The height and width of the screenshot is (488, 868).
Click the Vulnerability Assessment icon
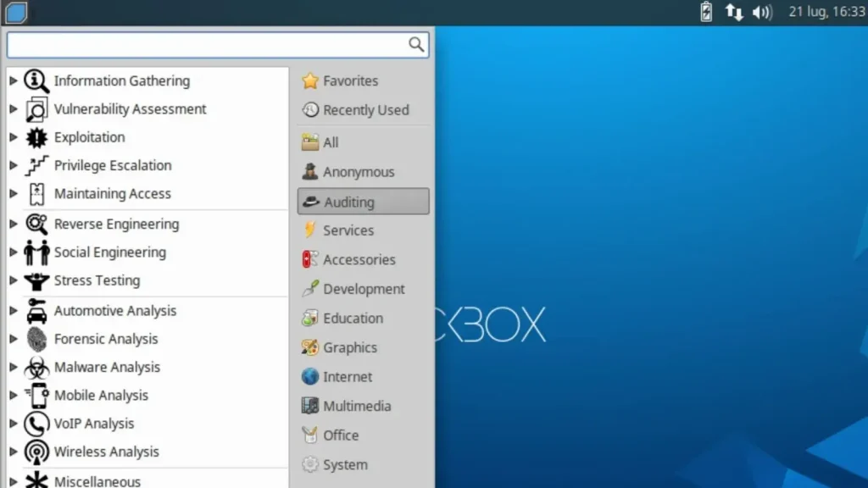(x=36, y=109)
